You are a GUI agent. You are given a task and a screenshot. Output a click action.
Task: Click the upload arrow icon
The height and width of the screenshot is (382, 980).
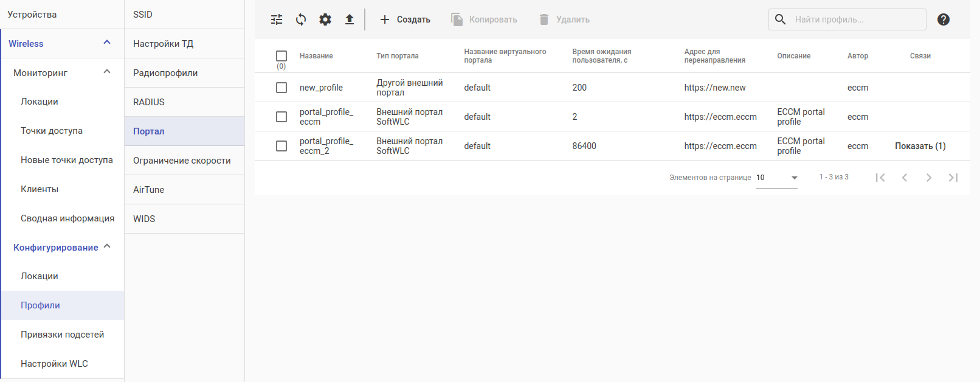pos(350,19)
